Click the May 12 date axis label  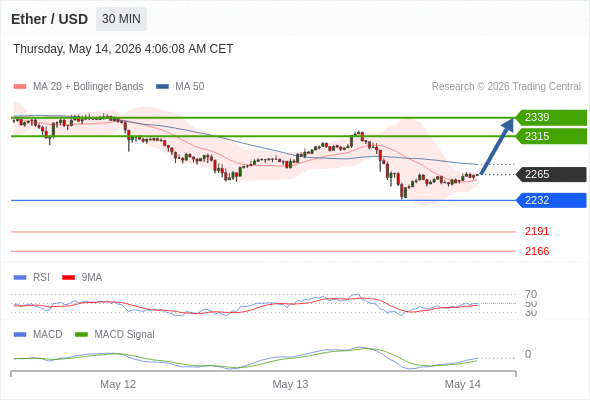coord(118,384)
